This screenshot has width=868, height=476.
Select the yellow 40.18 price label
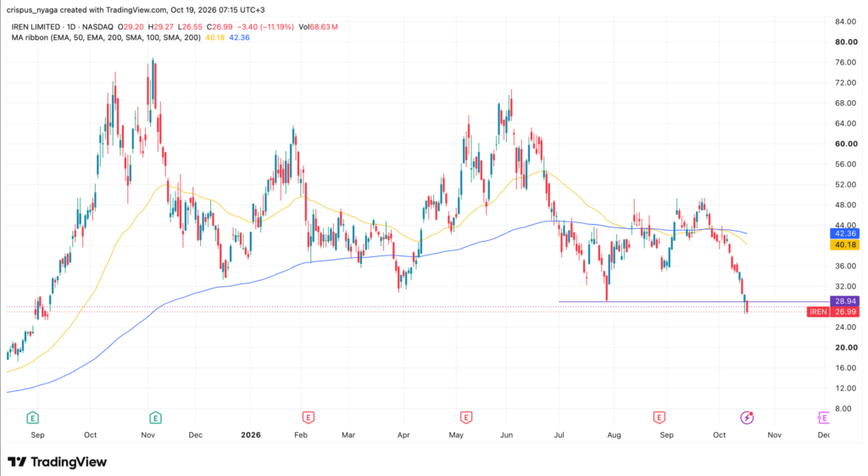coord(845,244)
